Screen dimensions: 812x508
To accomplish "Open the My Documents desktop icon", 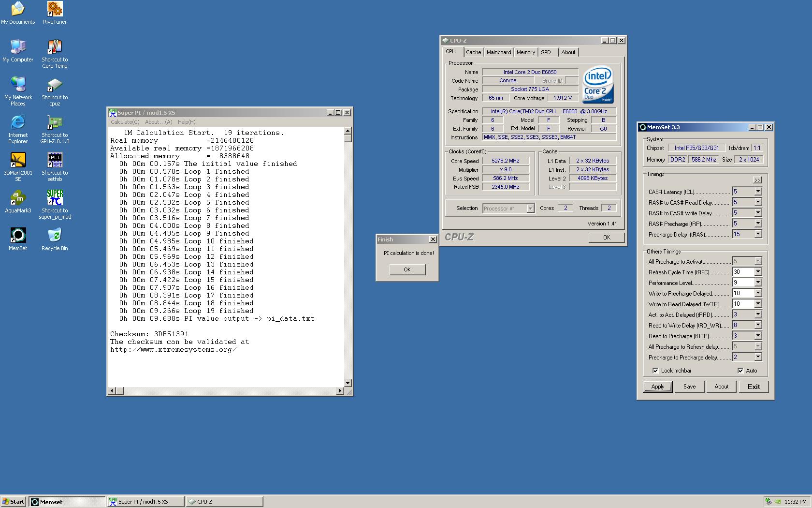I will coord(18,13).
